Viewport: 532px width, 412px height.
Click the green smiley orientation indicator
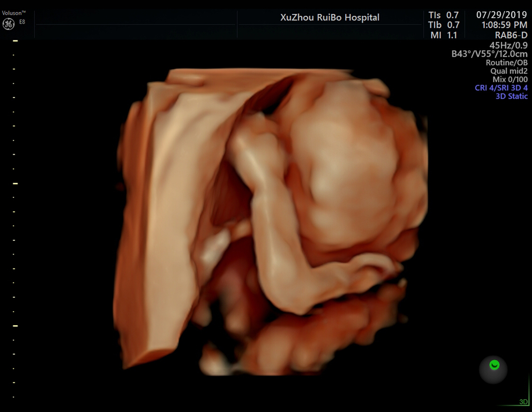(x=494, y=365)
